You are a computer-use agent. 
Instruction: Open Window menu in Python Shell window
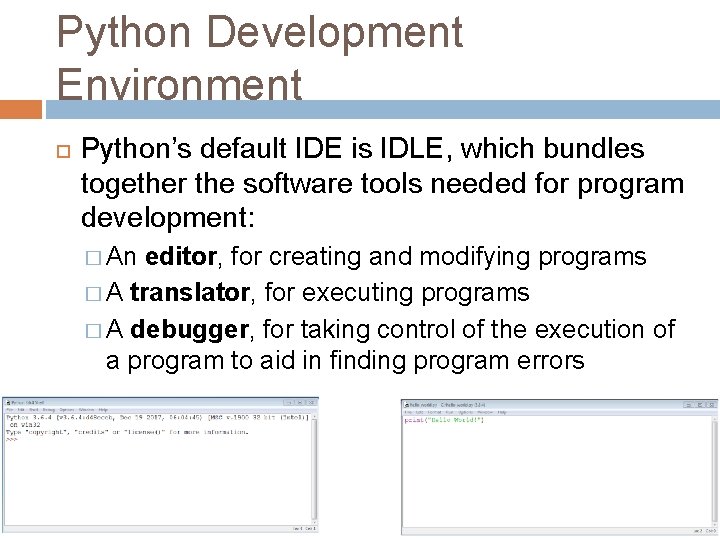86,410
